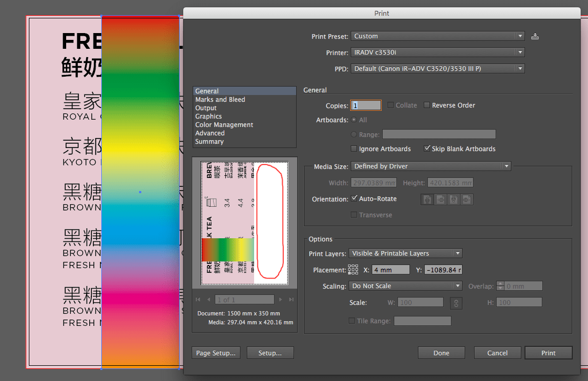Click the Overlap stepper arrows
This screenshot has width=588, height=381.
click(x=500, y=286)
